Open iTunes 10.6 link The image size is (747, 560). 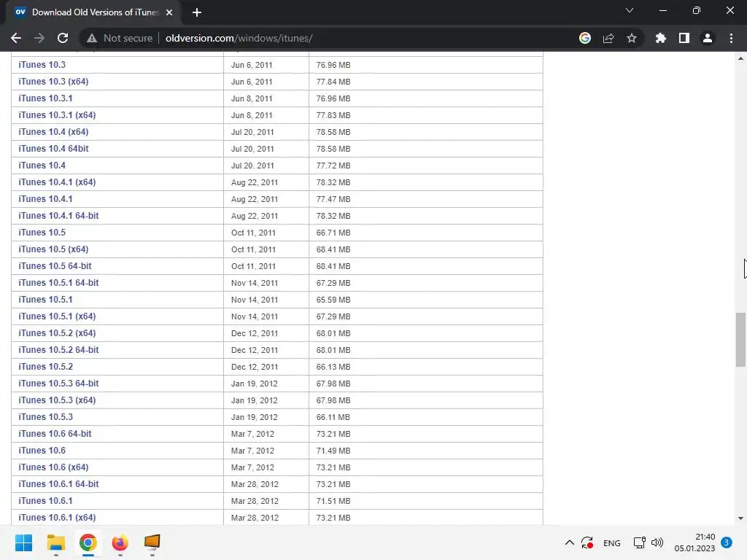[x=42, y=450]
